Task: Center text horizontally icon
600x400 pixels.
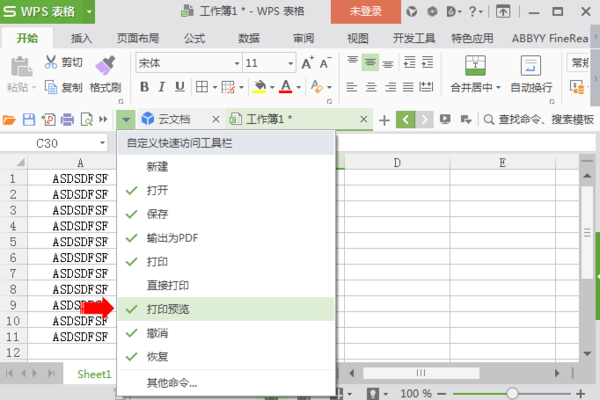Action: click(x=371, y=87)
